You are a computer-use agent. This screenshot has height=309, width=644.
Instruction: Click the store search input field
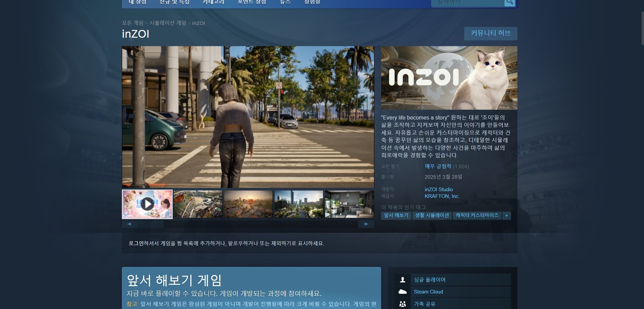[x=468, y=2]
